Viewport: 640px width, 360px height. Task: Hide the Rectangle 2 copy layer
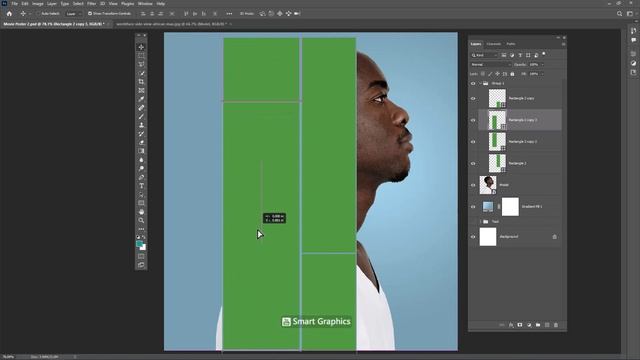(473, 98)
